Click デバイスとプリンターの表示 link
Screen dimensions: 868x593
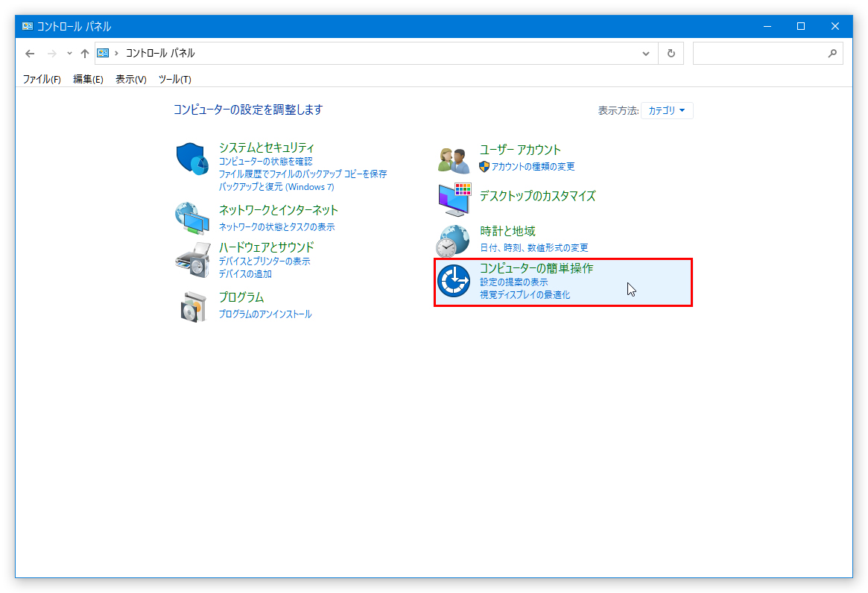pyautogui.click(x=264, y=261)
